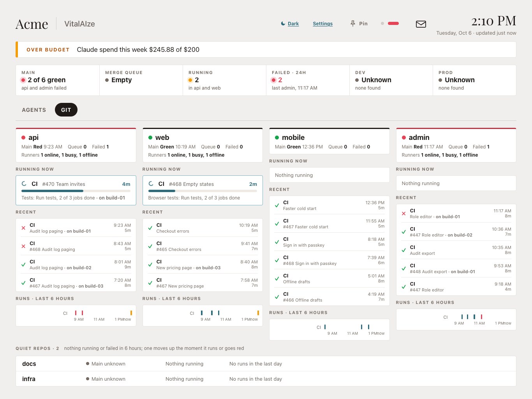Click the orange bar in the api runs chart
Image resolution: width=532 pixels, height=399 pixels.
[131, 313]
